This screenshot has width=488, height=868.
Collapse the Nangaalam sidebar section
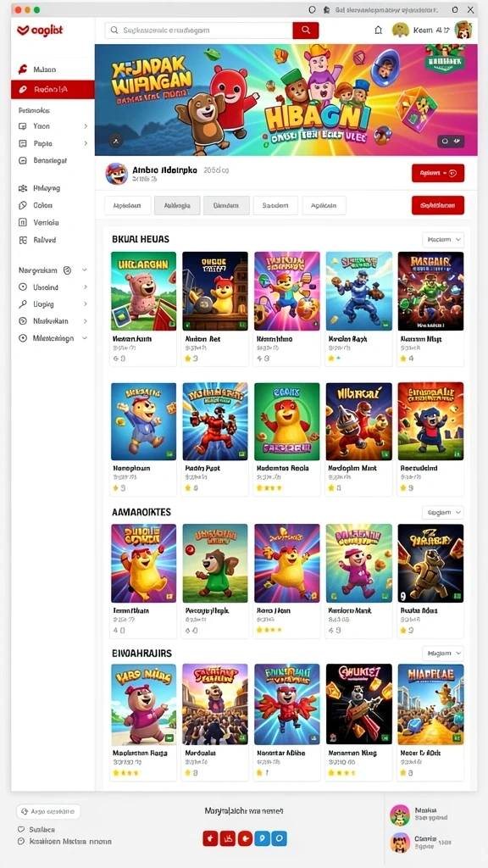pos(85,270)
